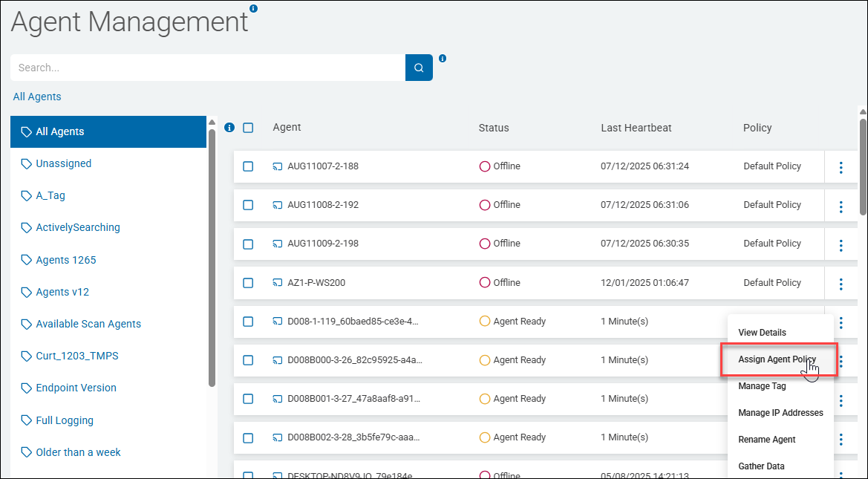The height and width of the screenshot is (479, 868).
Task: Sort by Status column header
Action: (494, 128)
